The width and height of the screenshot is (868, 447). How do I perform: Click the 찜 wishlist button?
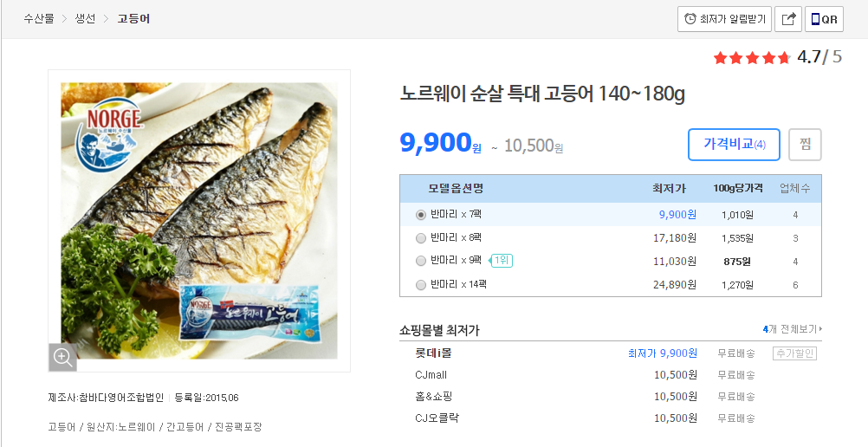[x=805, y=145]
